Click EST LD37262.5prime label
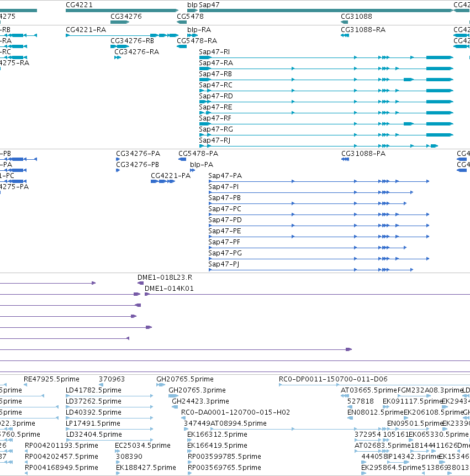470x476 pixels. point(93,401)
